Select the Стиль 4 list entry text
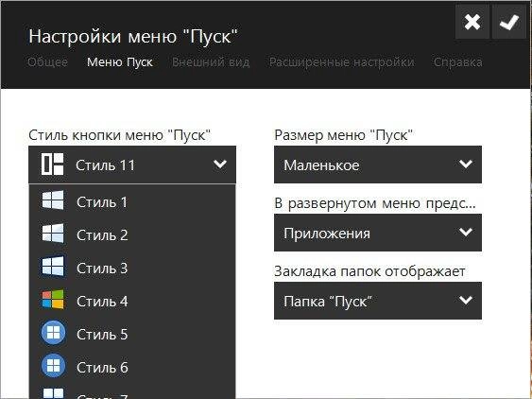Screen dimensions: 532x399 point(102,302)
